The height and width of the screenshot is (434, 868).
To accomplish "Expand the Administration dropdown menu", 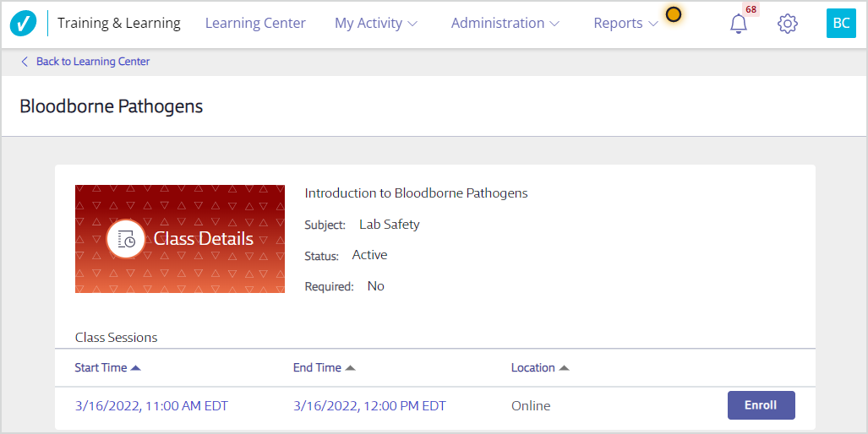I will pos(505,24).
